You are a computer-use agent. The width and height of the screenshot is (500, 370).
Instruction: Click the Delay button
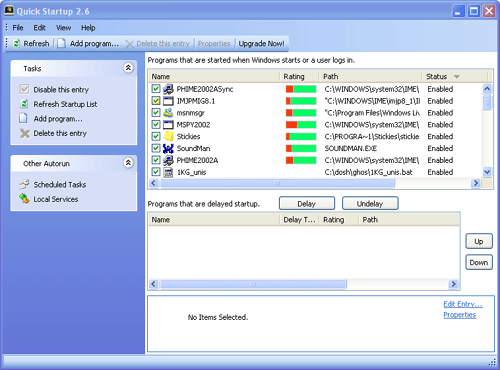tap(307, 203)
